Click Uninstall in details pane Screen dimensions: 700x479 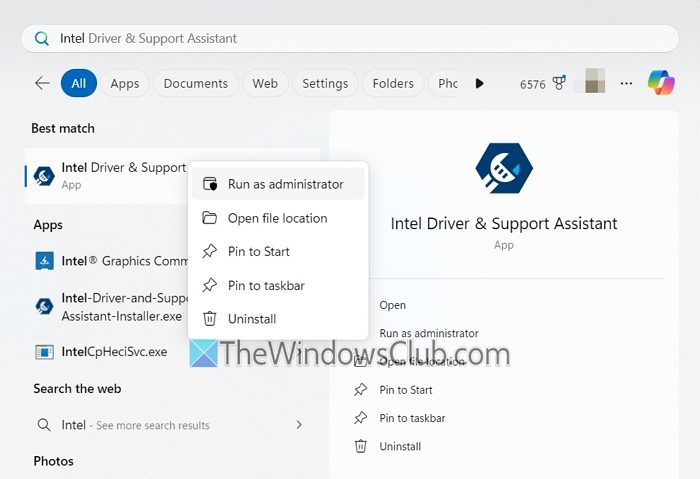pos(400,446)
